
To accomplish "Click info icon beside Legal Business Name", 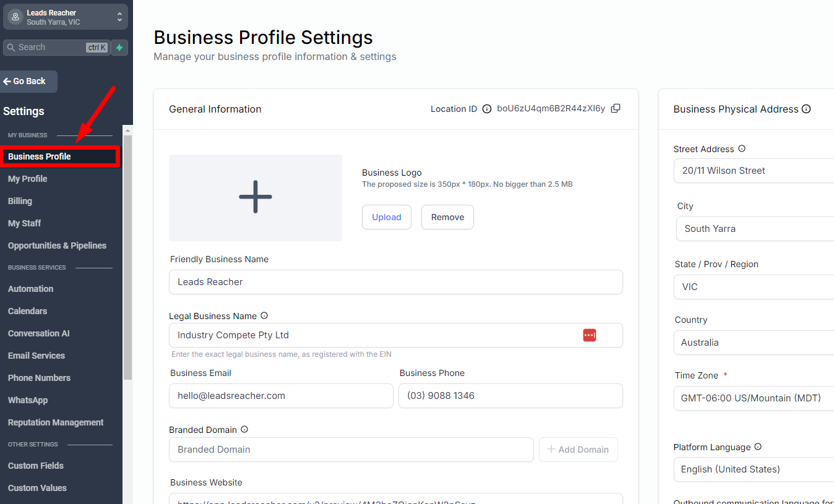I will [x=264, y=316].
